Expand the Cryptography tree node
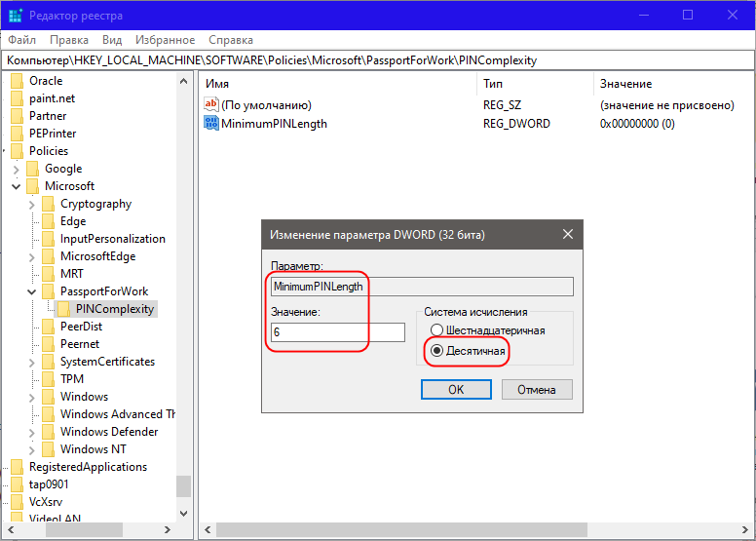Viewport: 756px width, 541px height. click(x=32, y=204)
